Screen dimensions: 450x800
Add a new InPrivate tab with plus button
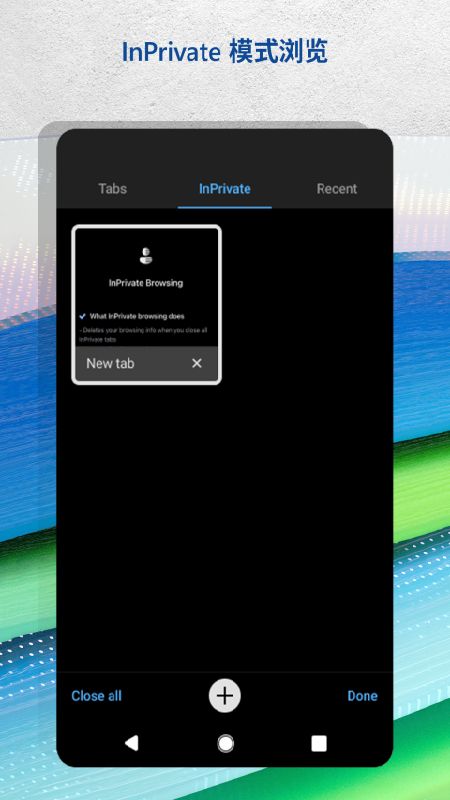(x=224, y=695)
